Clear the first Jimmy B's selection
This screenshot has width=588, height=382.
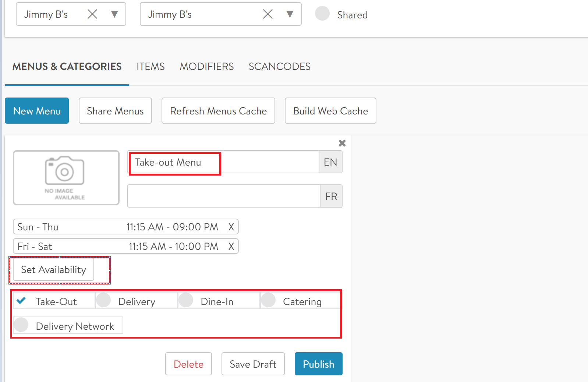[92, 14]
